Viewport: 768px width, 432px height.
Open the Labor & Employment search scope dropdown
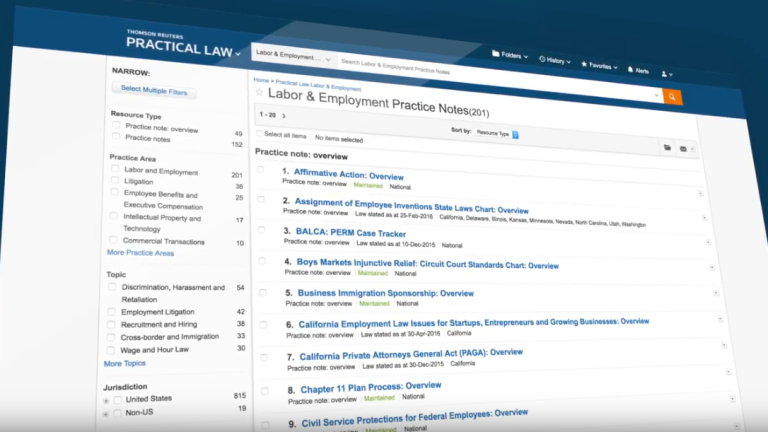click(293, 58)
